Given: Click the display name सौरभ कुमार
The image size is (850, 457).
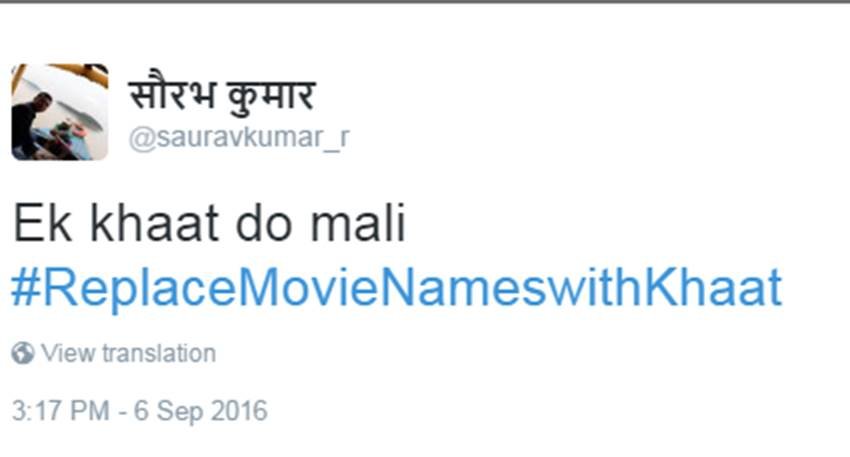Looking at the screenshot, I should point(222,93).
